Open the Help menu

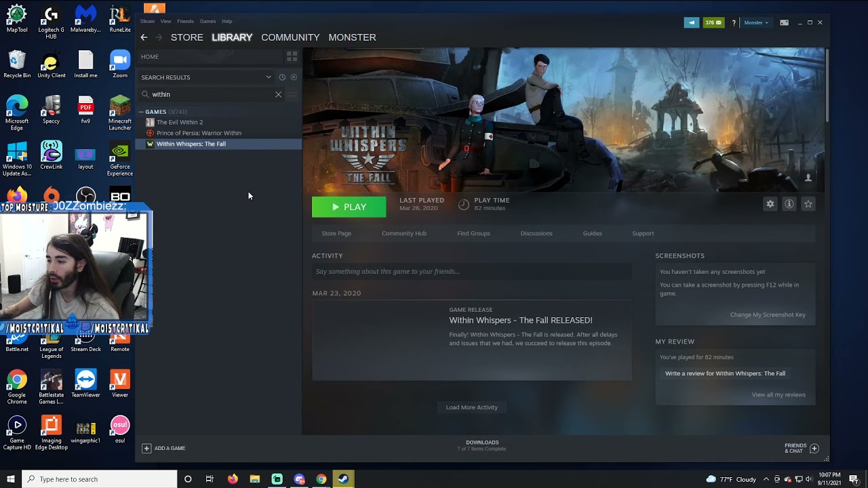[227, 21]
